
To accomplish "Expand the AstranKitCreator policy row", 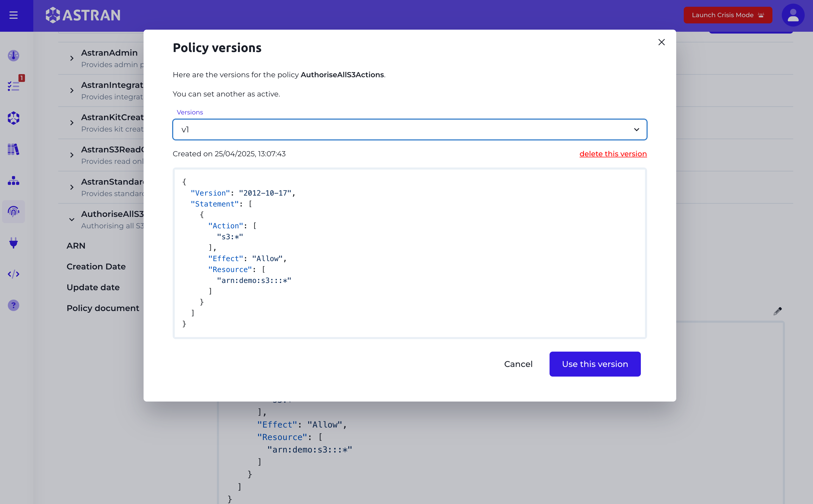I will click(72, 123).
